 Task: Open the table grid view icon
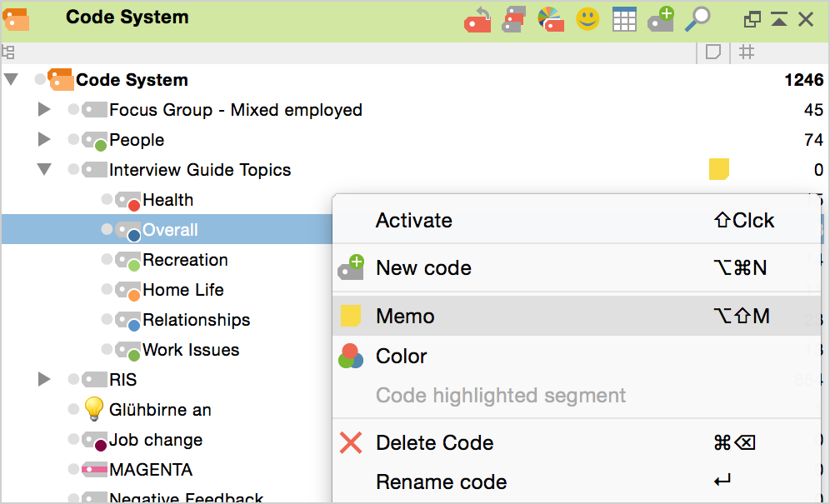pos(624,19)
